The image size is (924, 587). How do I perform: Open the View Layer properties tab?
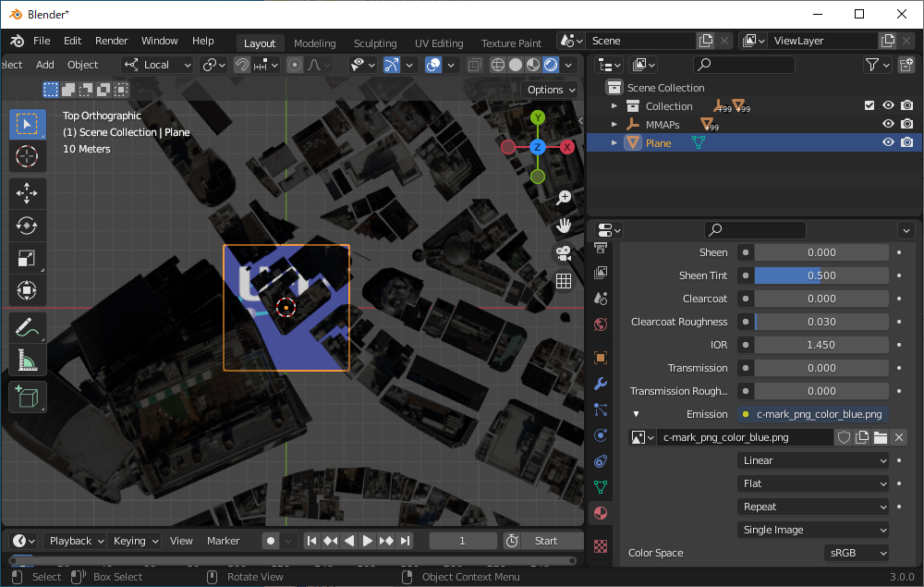pos(601,273)
